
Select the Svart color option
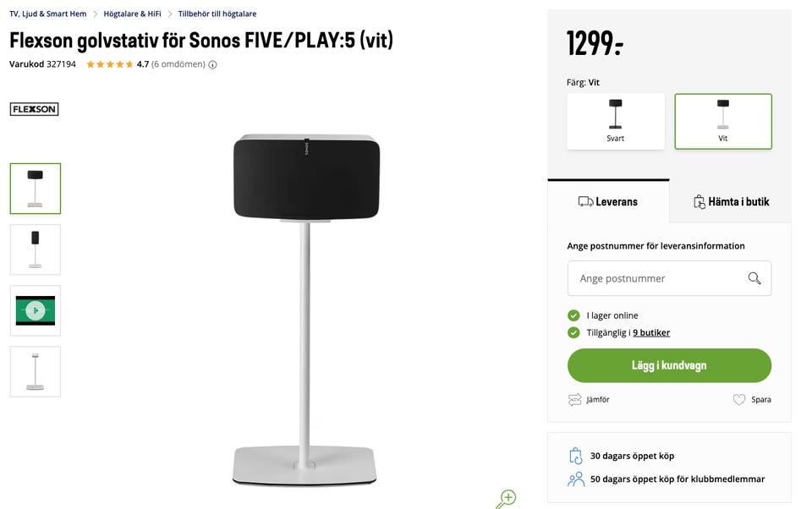(x=616, y=121)
